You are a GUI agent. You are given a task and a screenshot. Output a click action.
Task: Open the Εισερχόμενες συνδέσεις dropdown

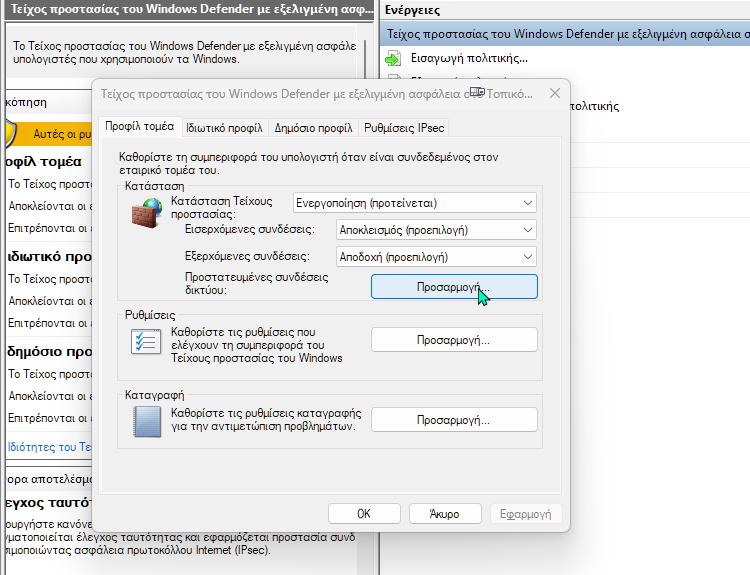click(x=436, y=230)
